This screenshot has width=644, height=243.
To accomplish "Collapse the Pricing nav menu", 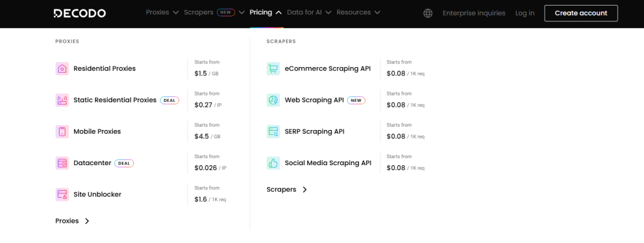I will (266, 13).
